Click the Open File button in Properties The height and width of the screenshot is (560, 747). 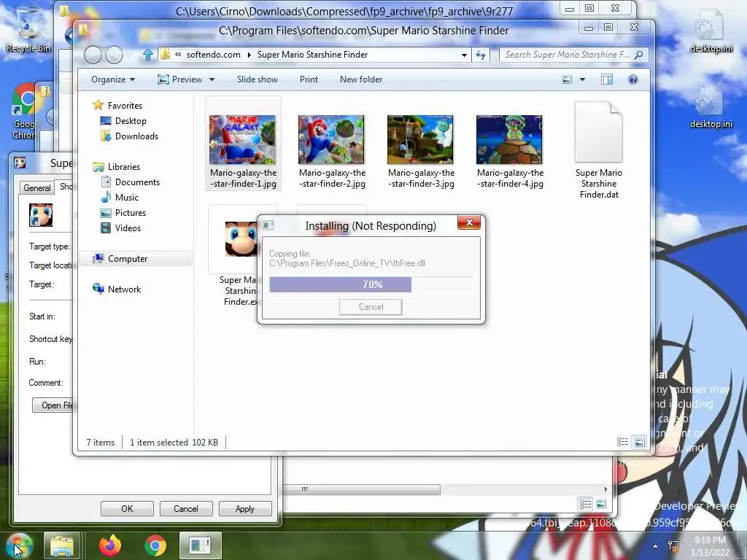53,405
